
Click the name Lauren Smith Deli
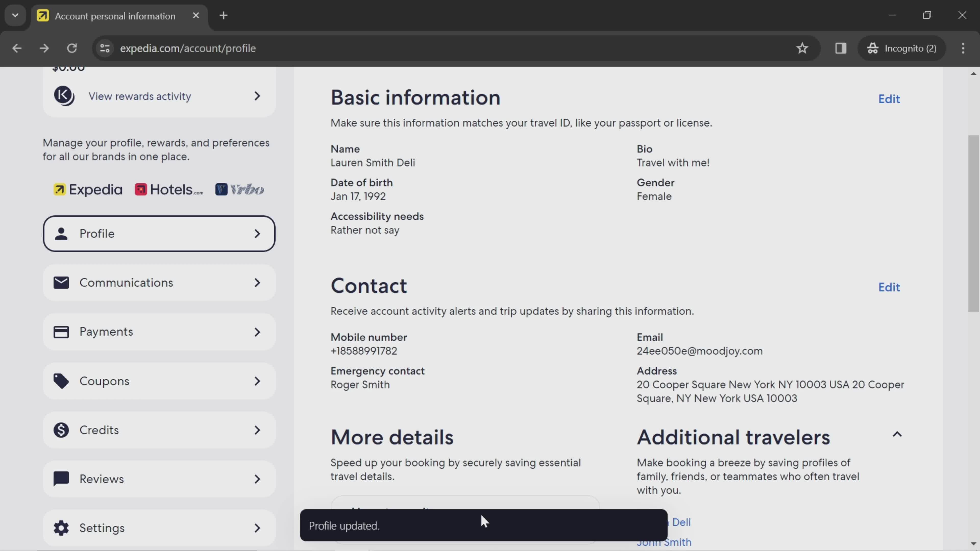click(x=373, y=163)
